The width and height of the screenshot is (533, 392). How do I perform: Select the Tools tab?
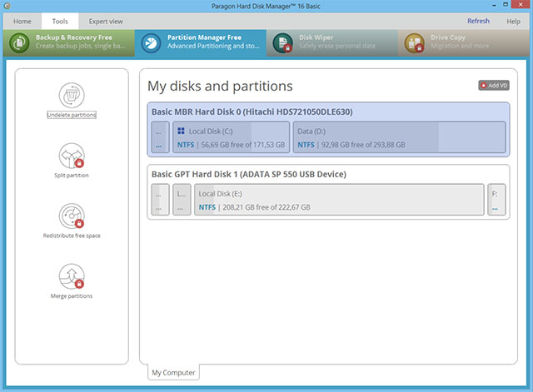(60, 21)
